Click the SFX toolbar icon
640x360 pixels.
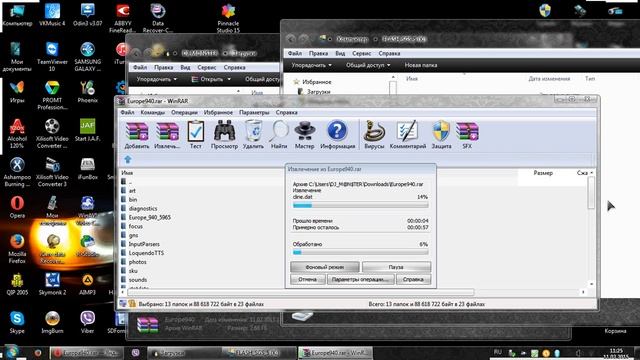467,135
